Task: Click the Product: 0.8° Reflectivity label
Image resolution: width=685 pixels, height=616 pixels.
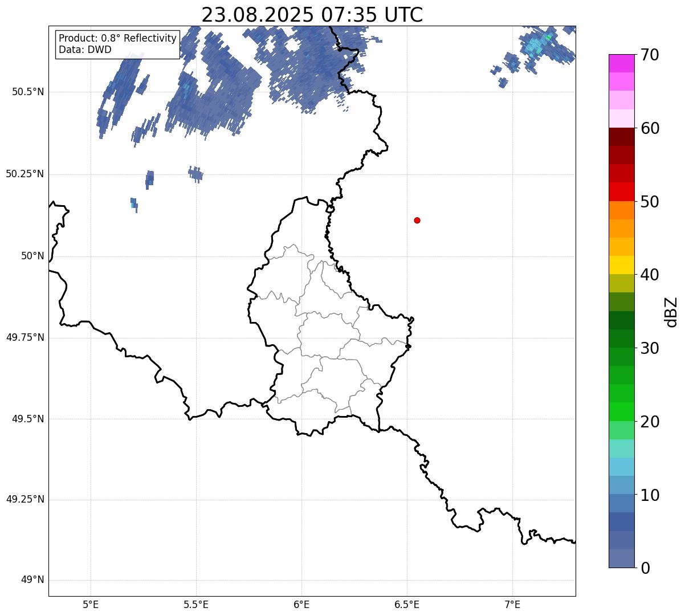Action: (118, 38)
